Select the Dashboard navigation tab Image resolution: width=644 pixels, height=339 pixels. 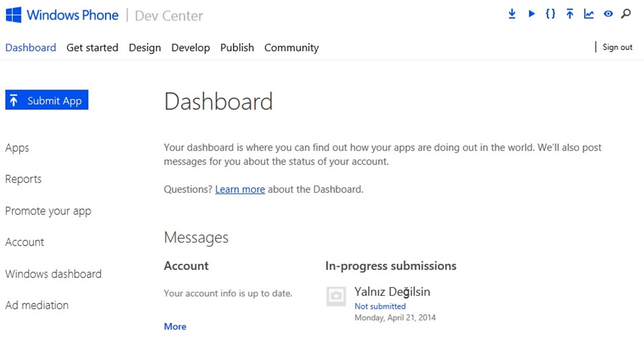coord(30,48)
